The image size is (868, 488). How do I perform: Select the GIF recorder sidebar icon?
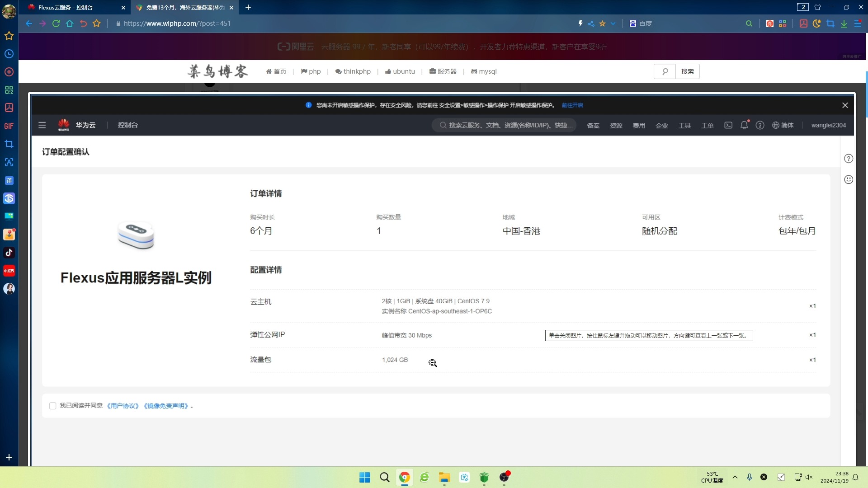9,126
